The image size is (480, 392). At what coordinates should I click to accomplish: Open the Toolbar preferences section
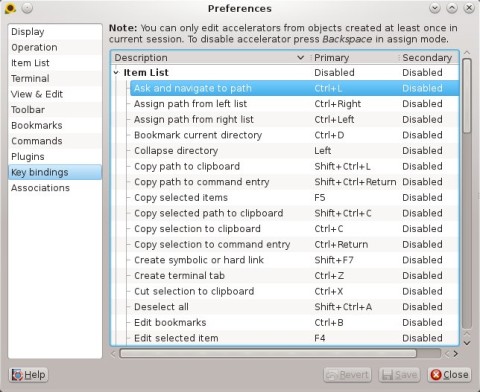(x=55, y=110)
